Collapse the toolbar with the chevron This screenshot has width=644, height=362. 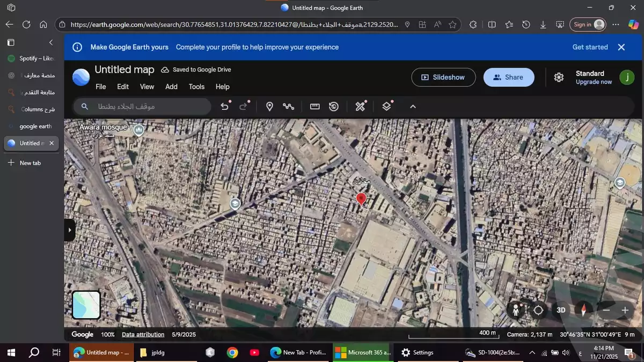413,106
